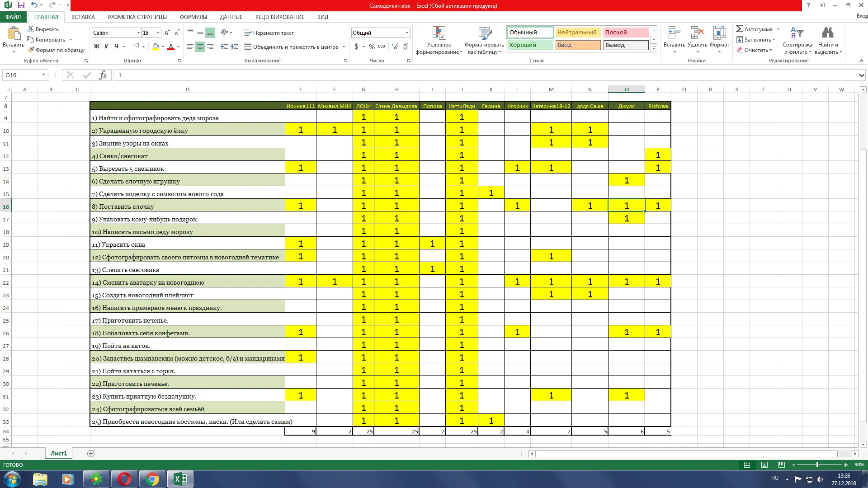This screenshot has width=868, height=488.
Task: Switch to the ФОРМУЛЫ ribbon tab
Action: click(193, 17)
